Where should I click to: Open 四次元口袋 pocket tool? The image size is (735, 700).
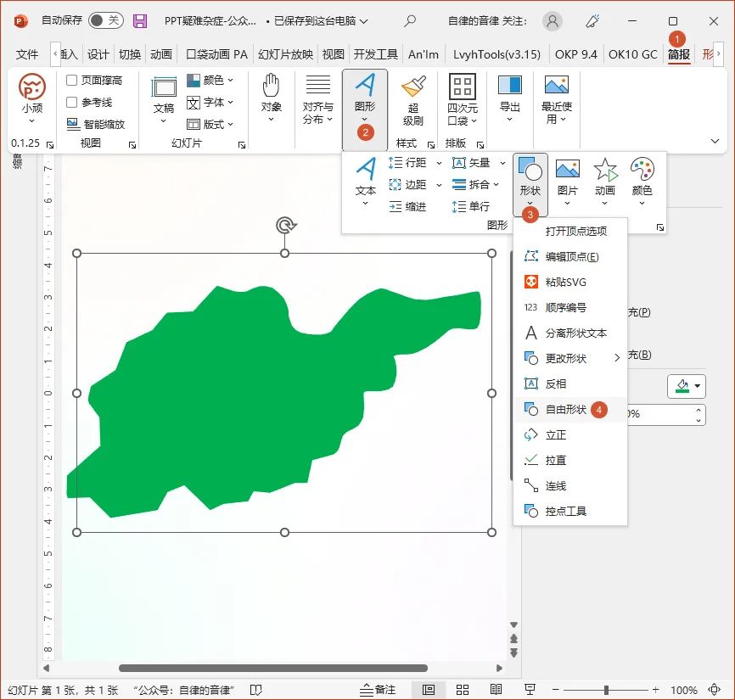point(463,99)
